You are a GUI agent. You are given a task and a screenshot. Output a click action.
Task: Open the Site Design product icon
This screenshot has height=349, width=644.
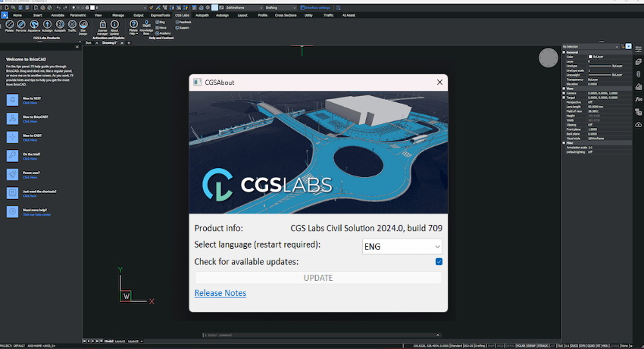(83, 26)
